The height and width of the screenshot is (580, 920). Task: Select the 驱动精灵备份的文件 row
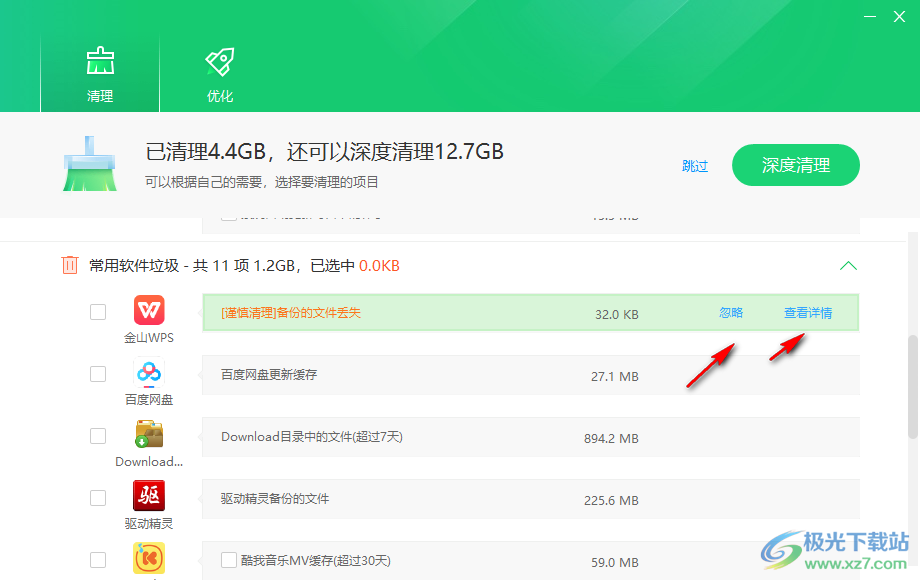click(x=530, y=499)
